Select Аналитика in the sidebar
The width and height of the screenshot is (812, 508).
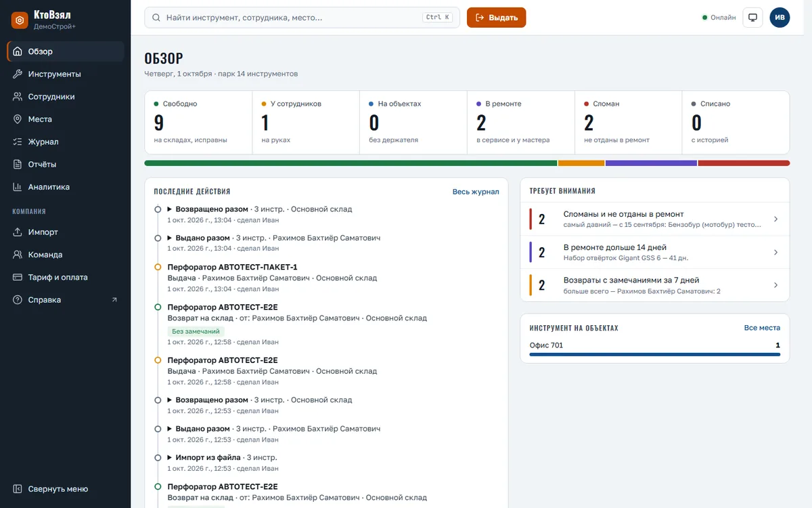(x=66, y=187)
